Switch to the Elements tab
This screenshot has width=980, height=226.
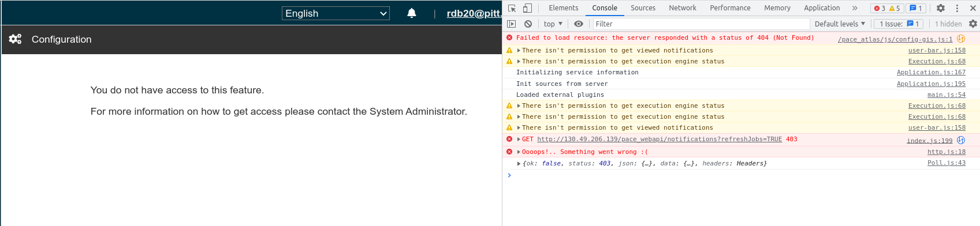pyautogui.click(x=564, y=8)
